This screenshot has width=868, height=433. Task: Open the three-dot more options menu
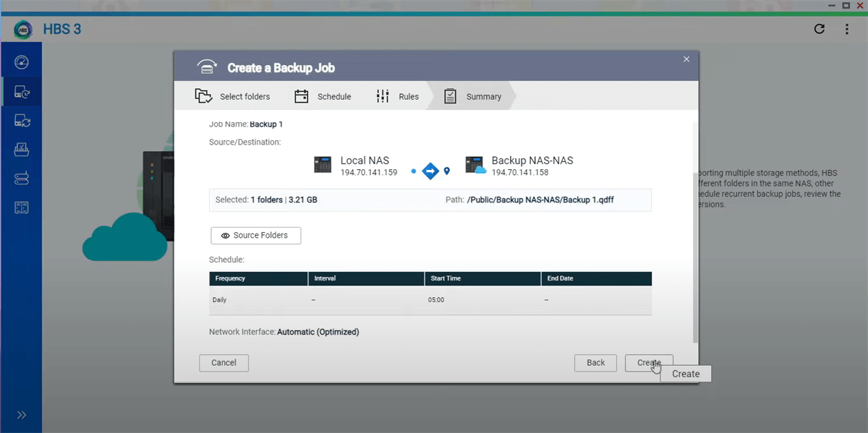click(x=847, y=30)
